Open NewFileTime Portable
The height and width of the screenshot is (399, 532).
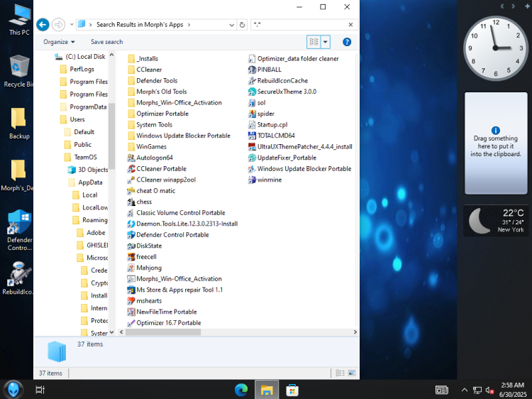[162, 312]
